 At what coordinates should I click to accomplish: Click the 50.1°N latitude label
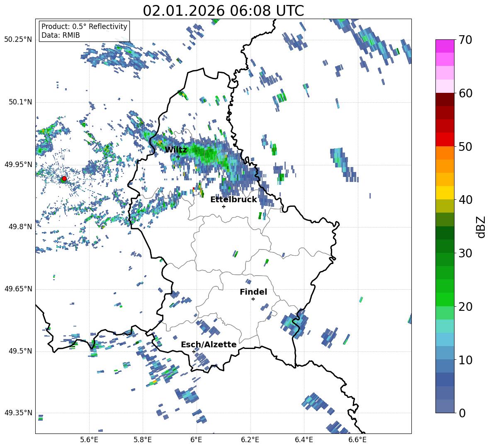[20, 102]
